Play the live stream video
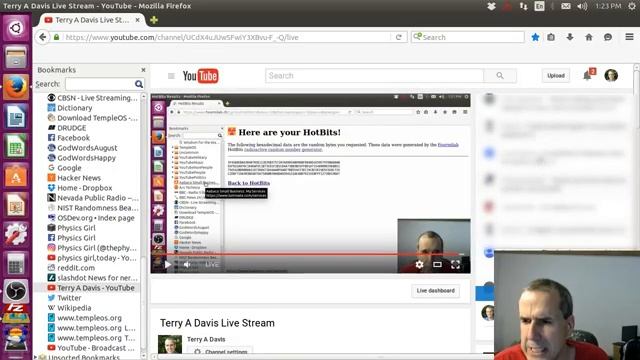 pyautogui.click(x=167, y=264)
